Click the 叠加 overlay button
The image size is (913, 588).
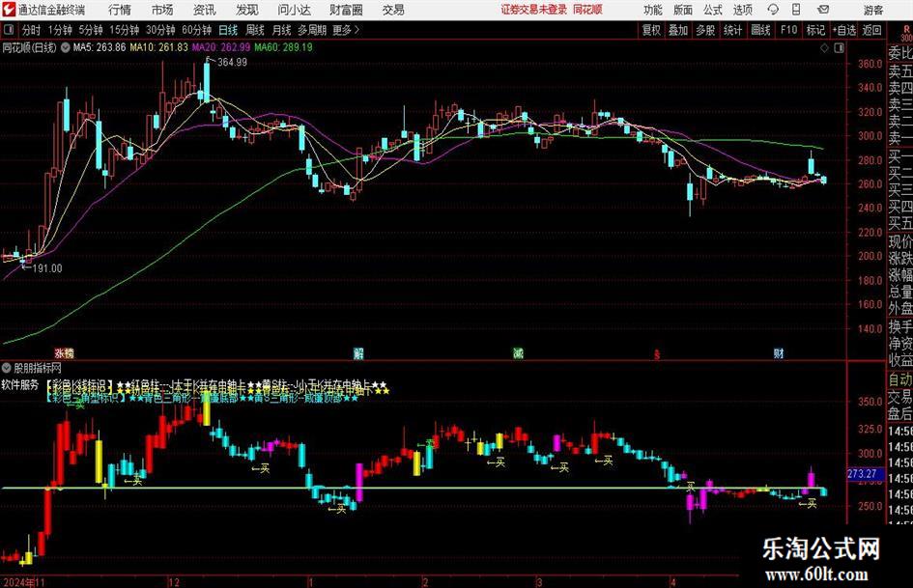(x=678, y=30)
